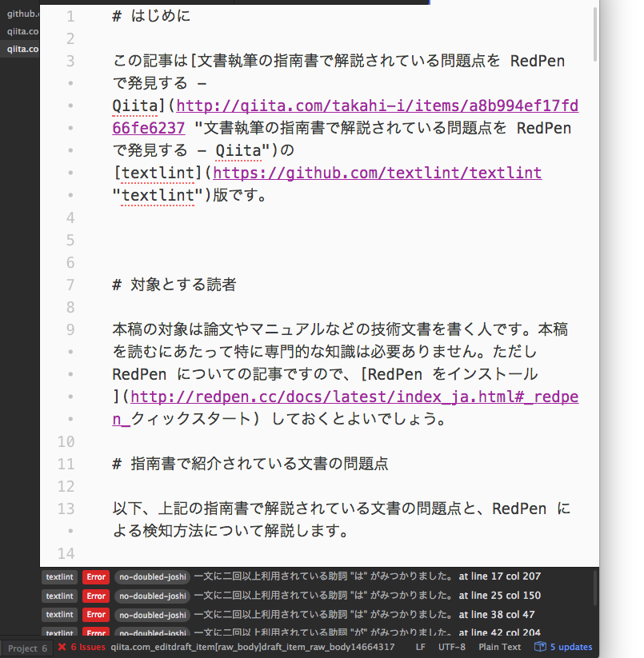The image size is (644, 658).
Task: Click the Error badge on the first linter row
Action: (95, 576)
